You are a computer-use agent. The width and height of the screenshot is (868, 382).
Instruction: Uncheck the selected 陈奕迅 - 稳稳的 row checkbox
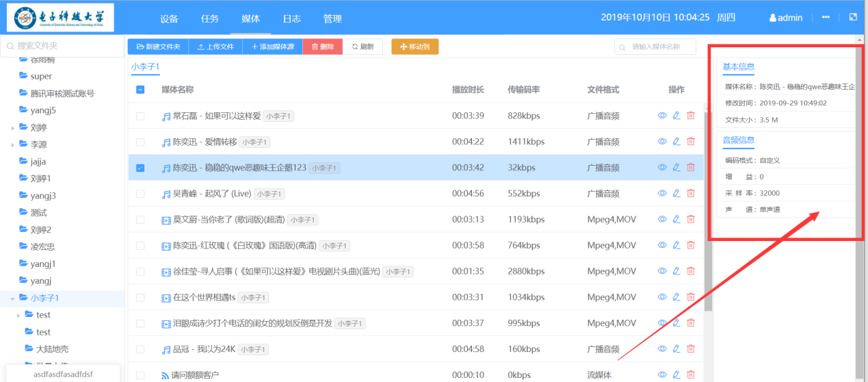click(x=140, y=168)
